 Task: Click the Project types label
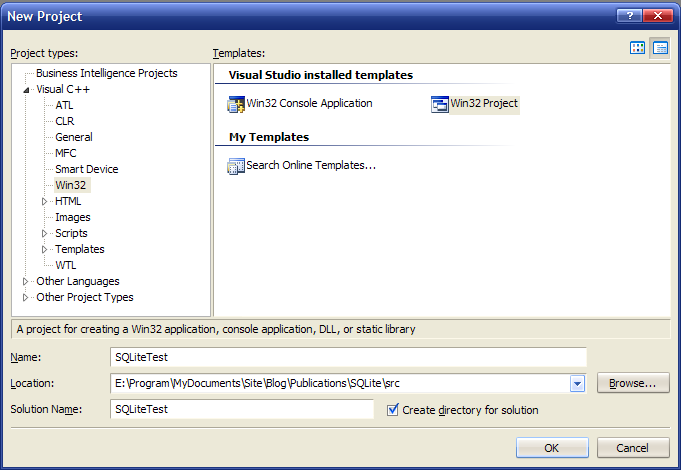pos(44,53)
